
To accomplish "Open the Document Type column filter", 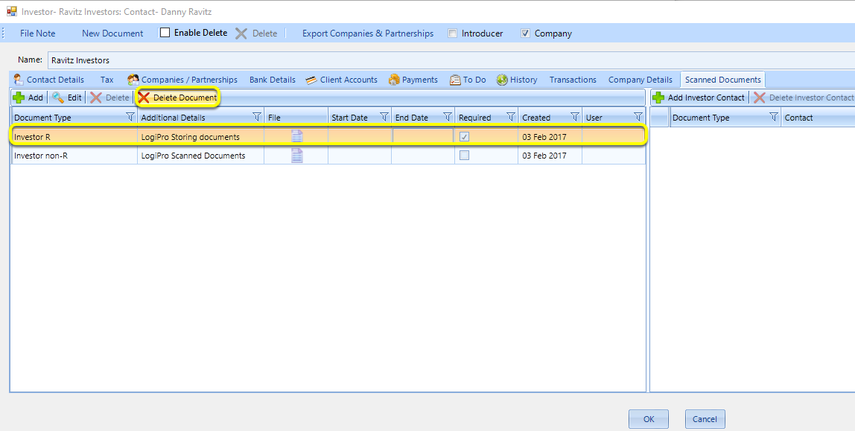I will (x=130, y=117).
